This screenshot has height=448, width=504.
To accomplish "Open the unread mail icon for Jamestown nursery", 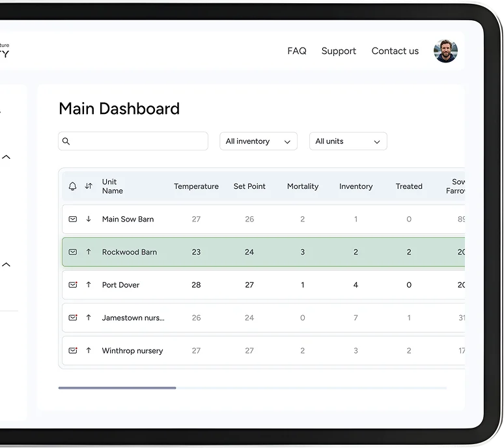I will tap(73, 318).
